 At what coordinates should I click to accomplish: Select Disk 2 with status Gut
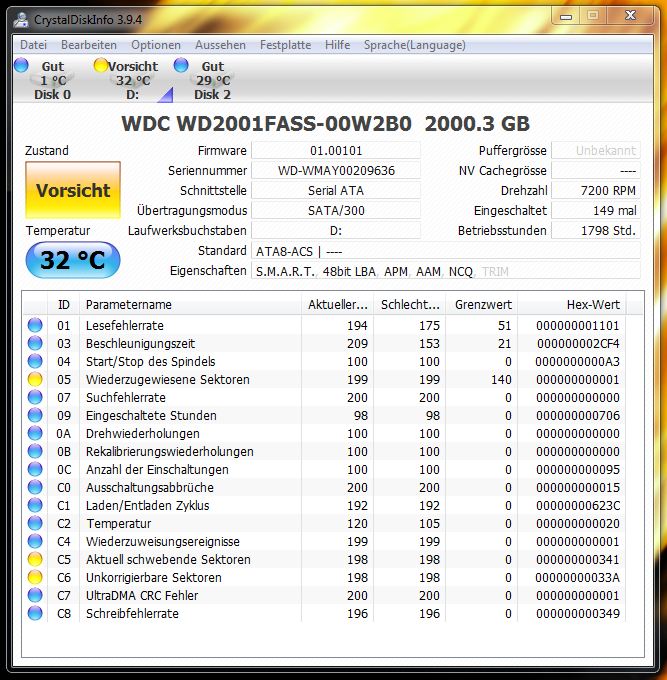(x=213, y=80)
